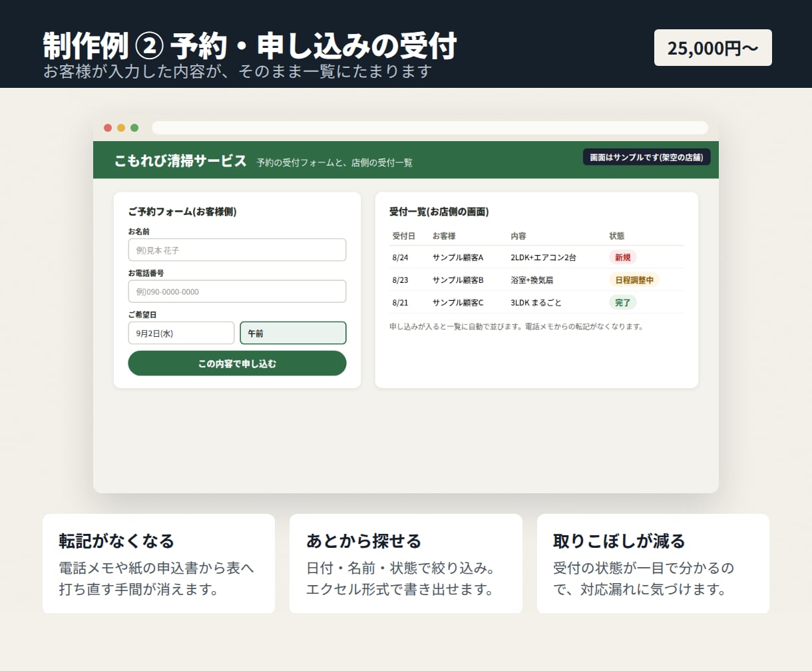
Task: Select the サンプル顧客A cell
Action: (x=458, y=257)
